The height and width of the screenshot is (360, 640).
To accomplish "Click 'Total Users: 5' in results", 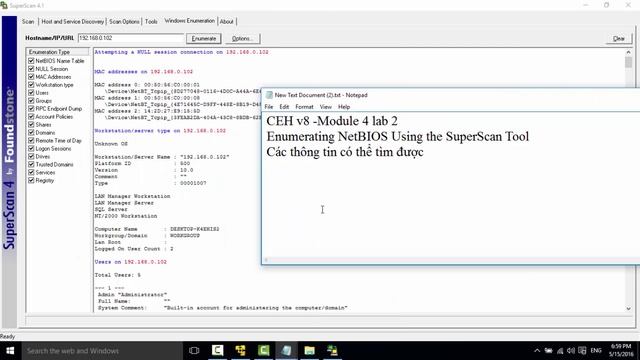I will (118, 275).
